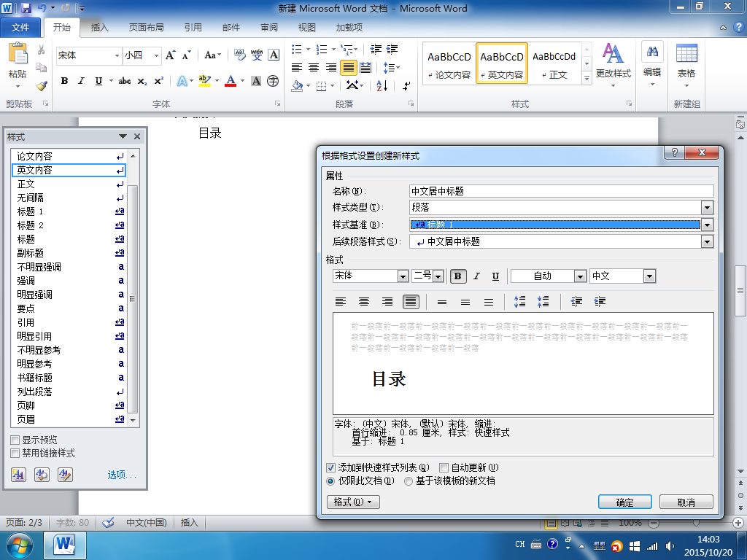Click the Cut scissors icon
Image resolution: width=747 pixels, height=560 pixels.
42,50
